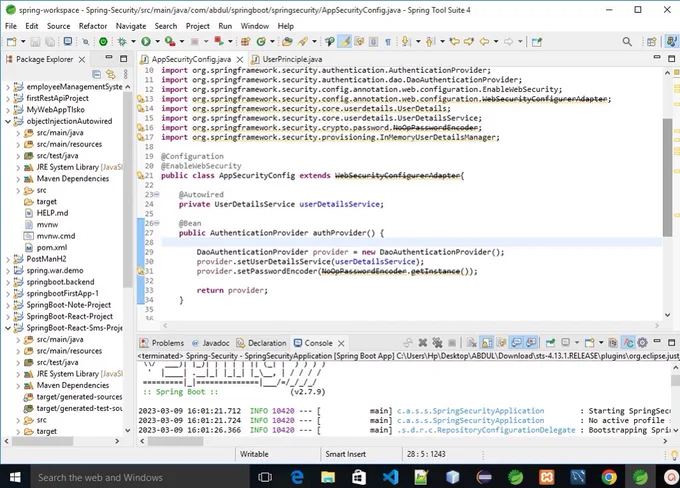Click the toolbar Search magnifier icon
The image size is (680, 488).
coord(627,42)
